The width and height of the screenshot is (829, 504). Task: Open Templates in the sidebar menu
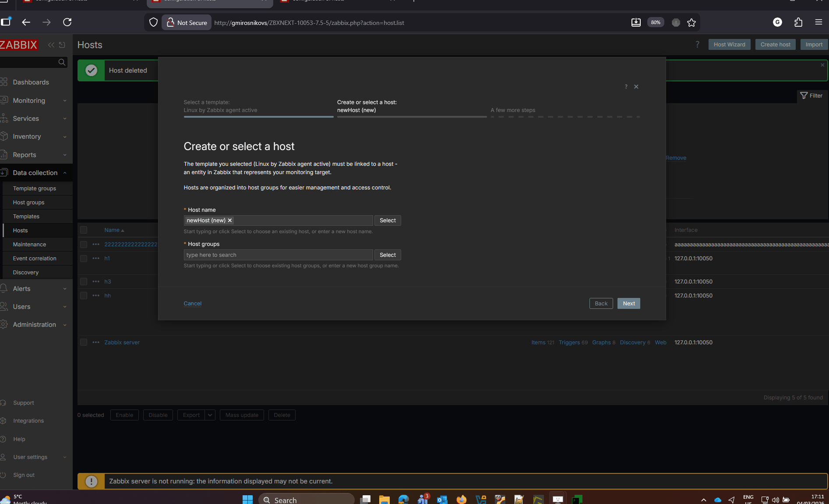pos(26,217)
